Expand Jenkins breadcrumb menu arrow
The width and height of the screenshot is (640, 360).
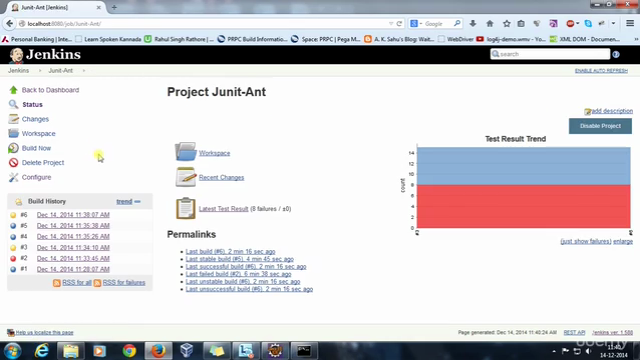pos(40,71)
